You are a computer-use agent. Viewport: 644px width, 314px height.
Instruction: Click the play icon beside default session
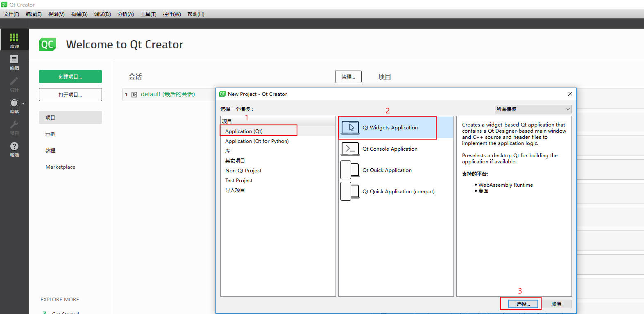(x=134, y=95)
